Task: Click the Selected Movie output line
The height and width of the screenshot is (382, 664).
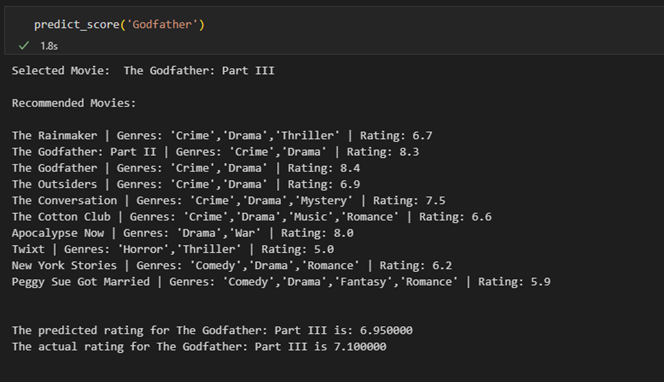Action: click(x=143, y=70)
